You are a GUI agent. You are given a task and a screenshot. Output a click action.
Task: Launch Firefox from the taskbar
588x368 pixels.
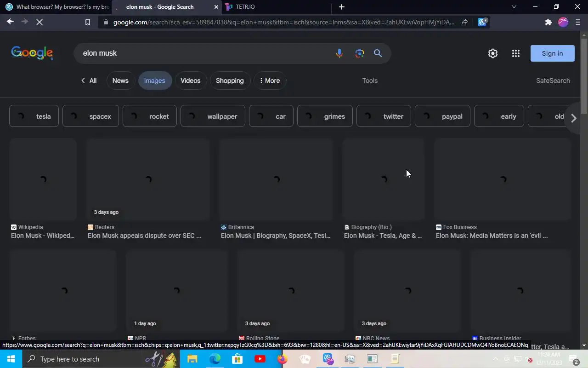point(282,359)
